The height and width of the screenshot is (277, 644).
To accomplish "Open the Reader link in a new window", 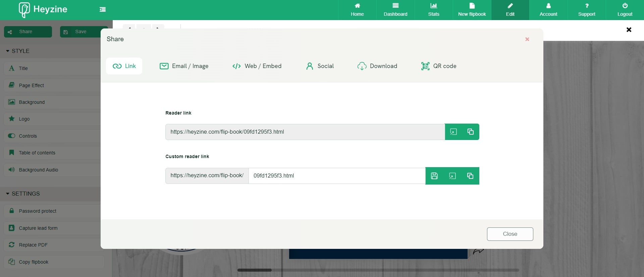I will pyautogui.click(x=453, y=132).
